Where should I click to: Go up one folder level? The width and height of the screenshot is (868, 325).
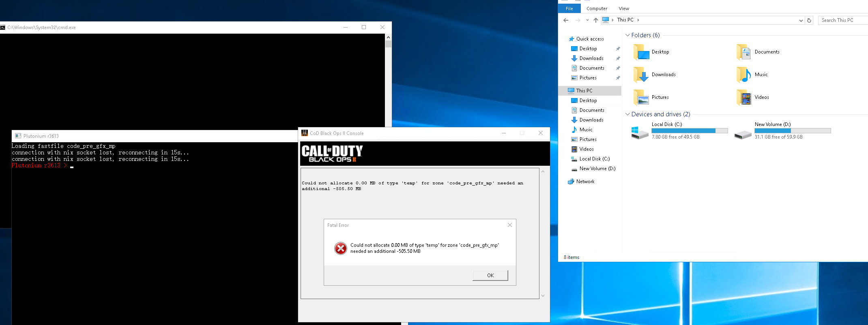click(x=595, y=20)
